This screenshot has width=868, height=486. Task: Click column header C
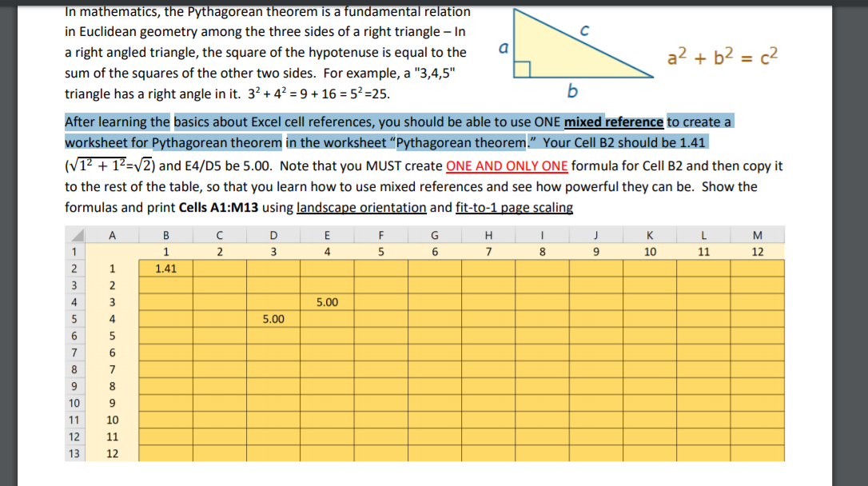220,235
